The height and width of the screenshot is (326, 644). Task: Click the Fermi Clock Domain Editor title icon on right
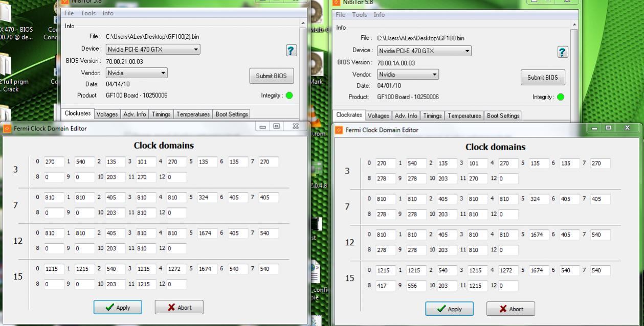point(339,130)
